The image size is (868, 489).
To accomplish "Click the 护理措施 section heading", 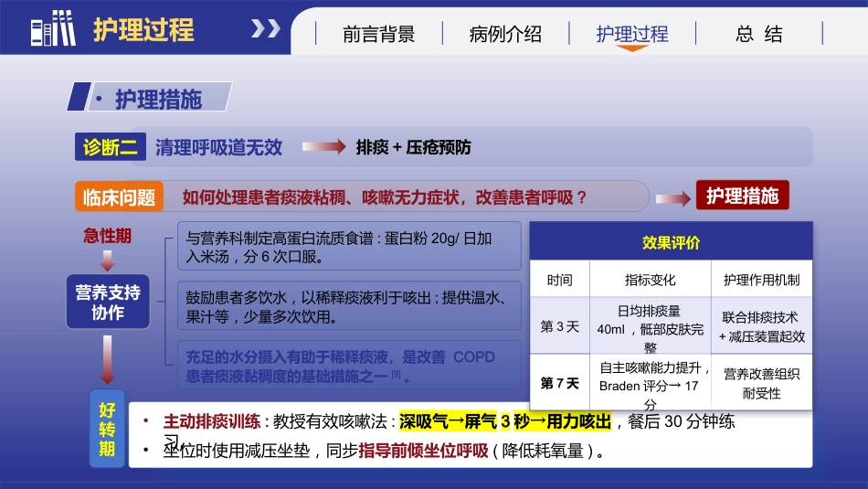I will pyautogui.click(x=158, y=99).
